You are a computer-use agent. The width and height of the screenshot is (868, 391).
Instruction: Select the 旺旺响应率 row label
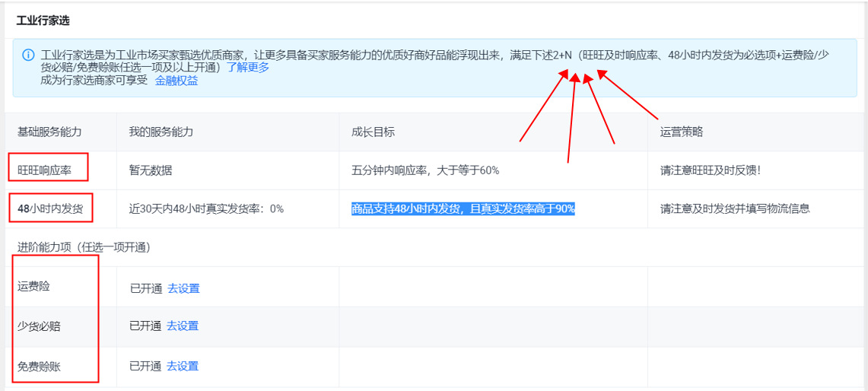[x=44, y=170]
